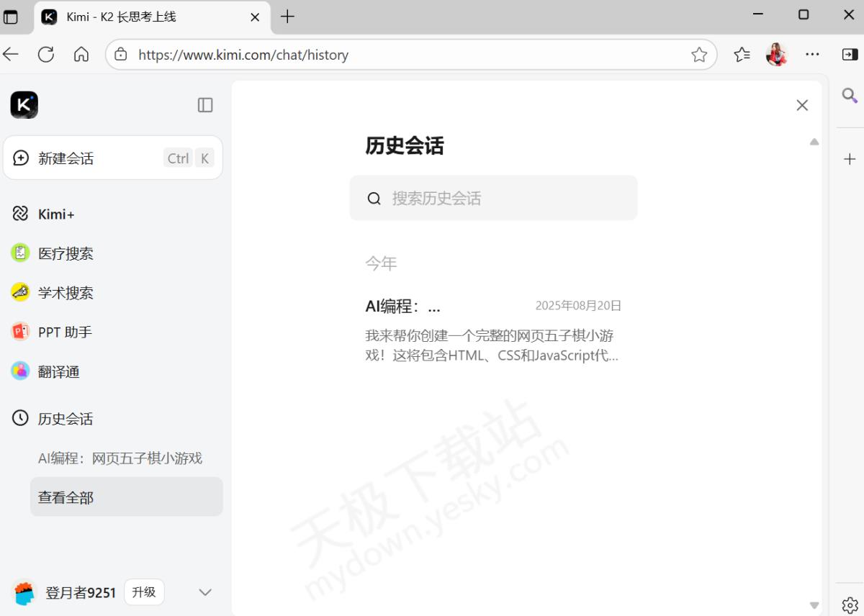
Task: Open 医疗搜索 medical search
Action: 65,253
